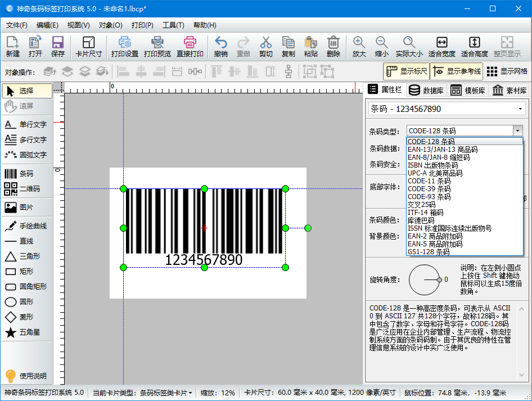
Task: Choose the 图片 image tool
Action: pos(27,208)
